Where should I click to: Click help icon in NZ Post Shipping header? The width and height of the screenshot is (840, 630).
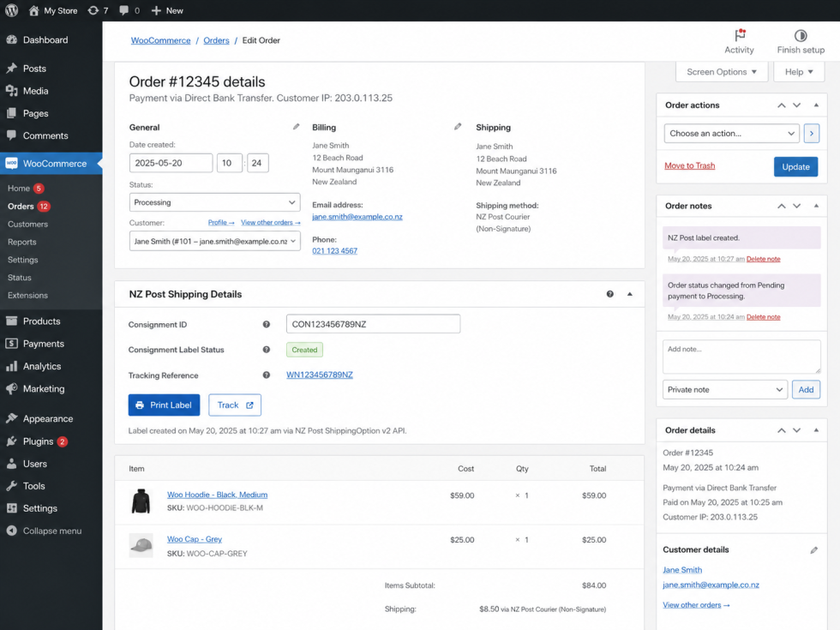click(x=609, y=294)
